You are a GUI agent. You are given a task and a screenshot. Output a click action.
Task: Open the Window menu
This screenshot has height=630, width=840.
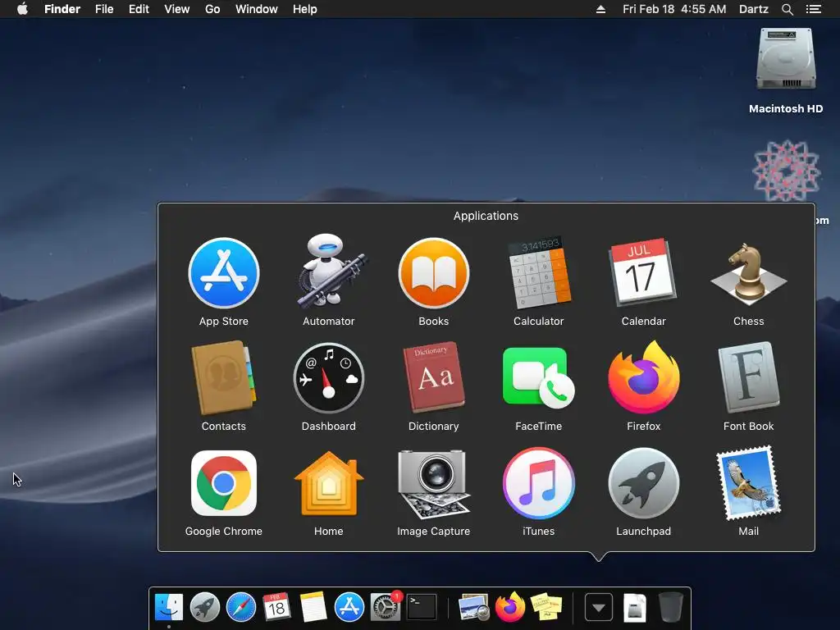point(257,9)
